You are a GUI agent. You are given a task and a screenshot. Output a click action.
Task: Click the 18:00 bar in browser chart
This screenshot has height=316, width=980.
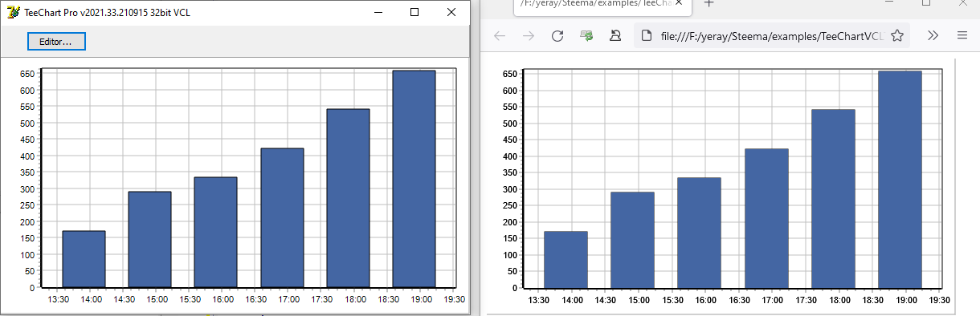(x=834, y=199)
